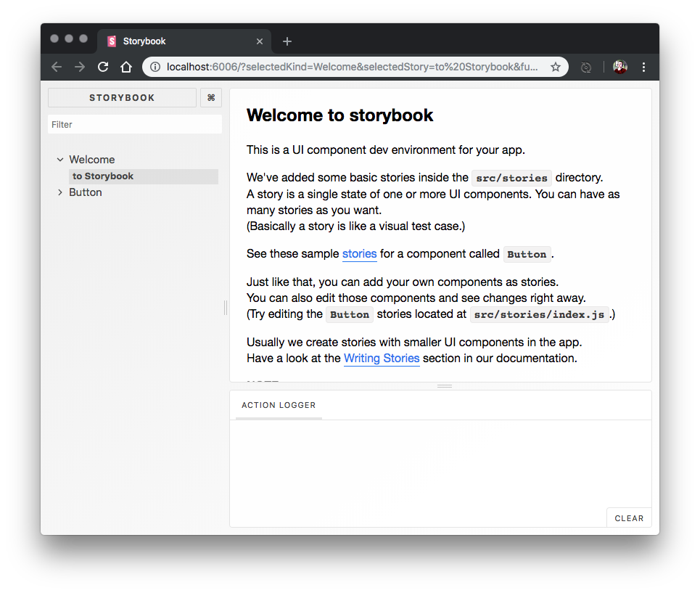
Task: Collapse the Welcome tree group
Action: click(x=60, y=160)
